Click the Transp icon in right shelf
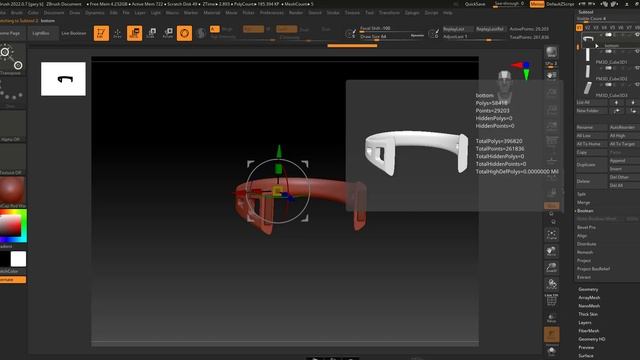This screenshot has width=640, height=360. point(551,318)
